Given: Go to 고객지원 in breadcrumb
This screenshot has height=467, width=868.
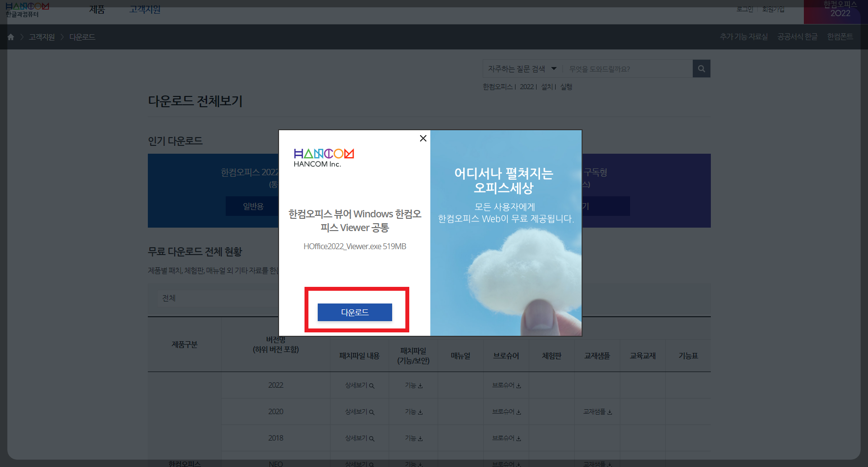Looking at the screenshot, I should (x=42, y=37).
